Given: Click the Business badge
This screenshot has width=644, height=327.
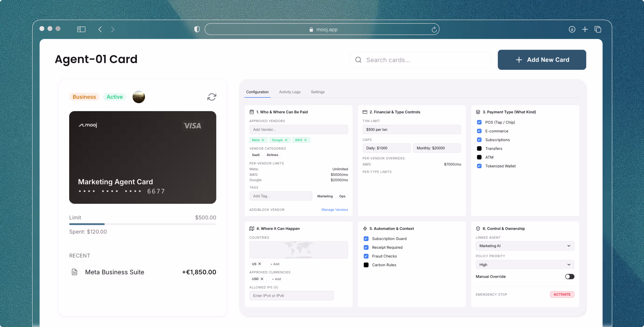Looking at the screenshot, I should point(84,97).
